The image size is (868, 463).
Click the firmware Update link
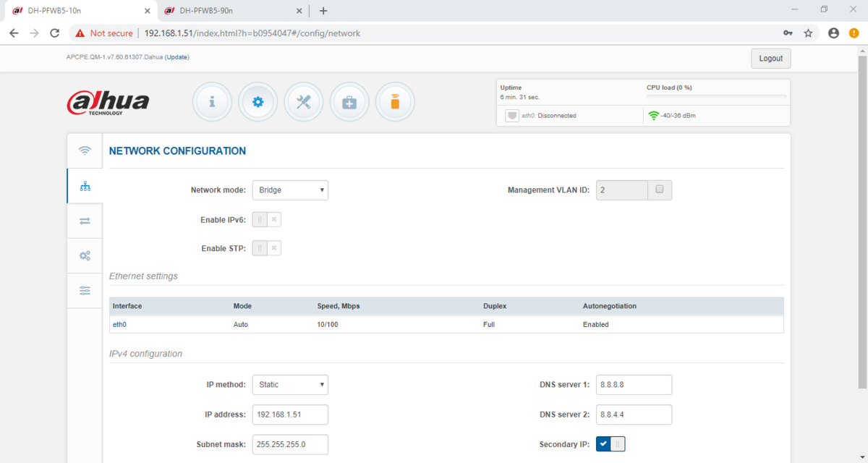(177, 57)
